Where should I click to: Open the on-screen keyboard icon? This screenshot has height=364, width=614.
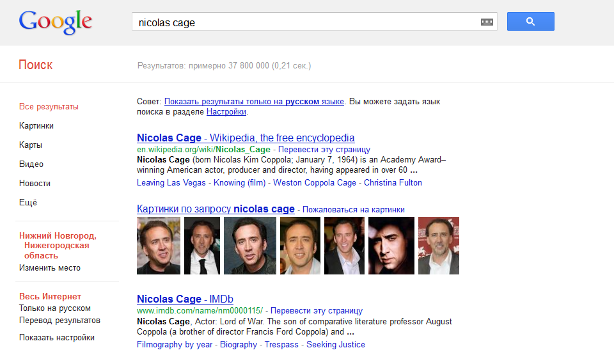tap(487, 22)
